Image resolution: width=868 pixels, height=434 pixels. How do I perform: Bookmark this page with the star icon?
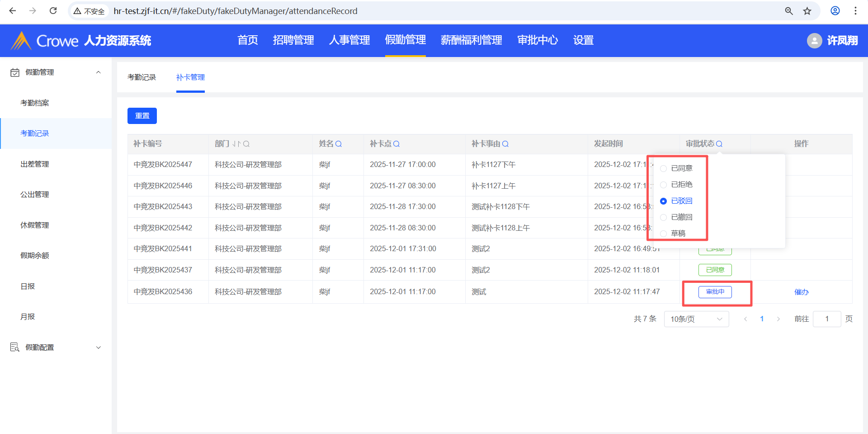click(x=807, y=11)
